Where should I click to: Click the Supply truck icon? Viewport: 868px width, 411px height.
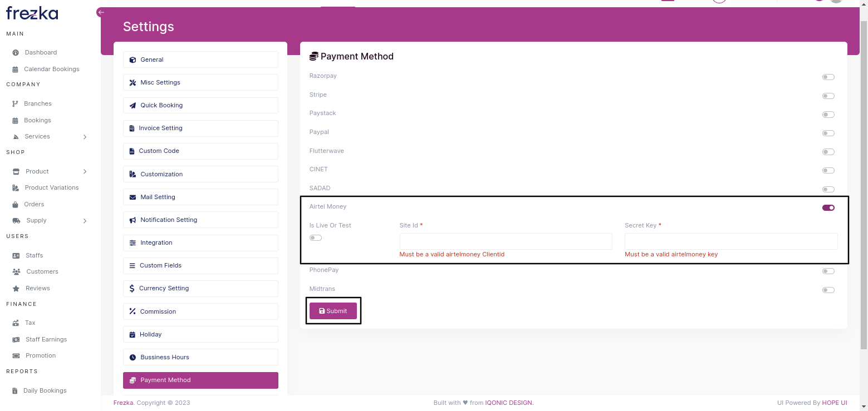[16, 221]
